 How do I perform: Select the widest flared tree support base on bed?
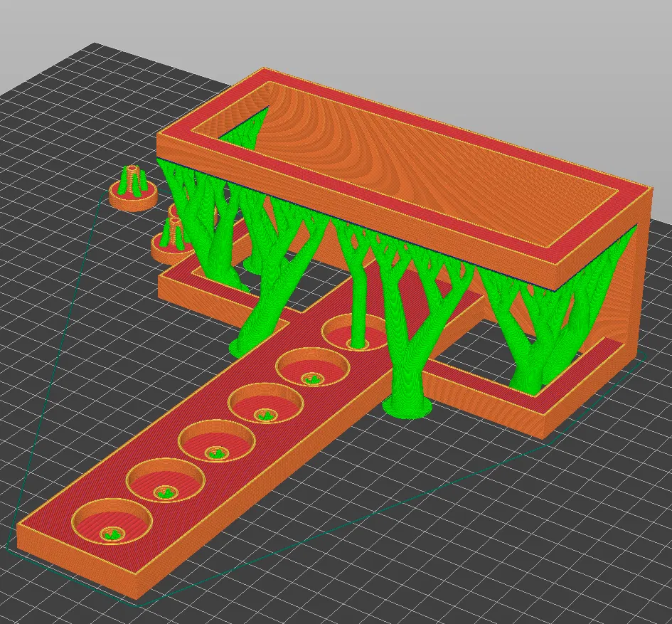click(x=407, y=406)
